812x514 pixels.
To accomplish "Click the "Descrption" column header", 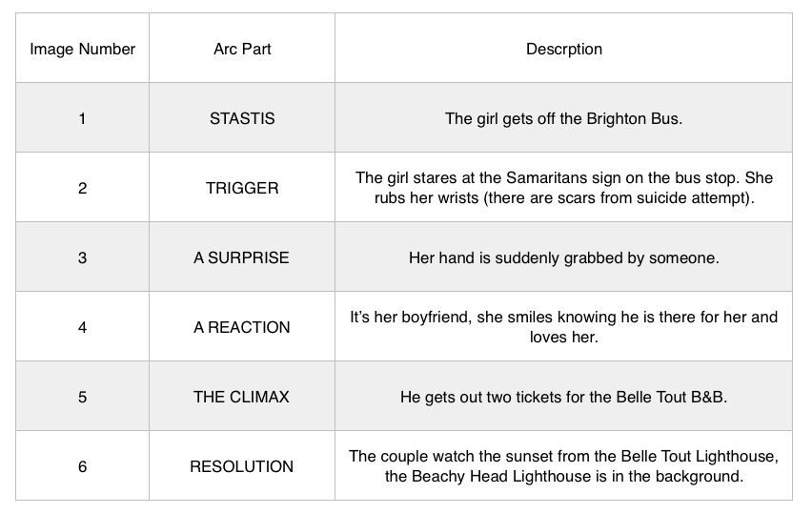I will pyautogui.click(x=563, y=49).
